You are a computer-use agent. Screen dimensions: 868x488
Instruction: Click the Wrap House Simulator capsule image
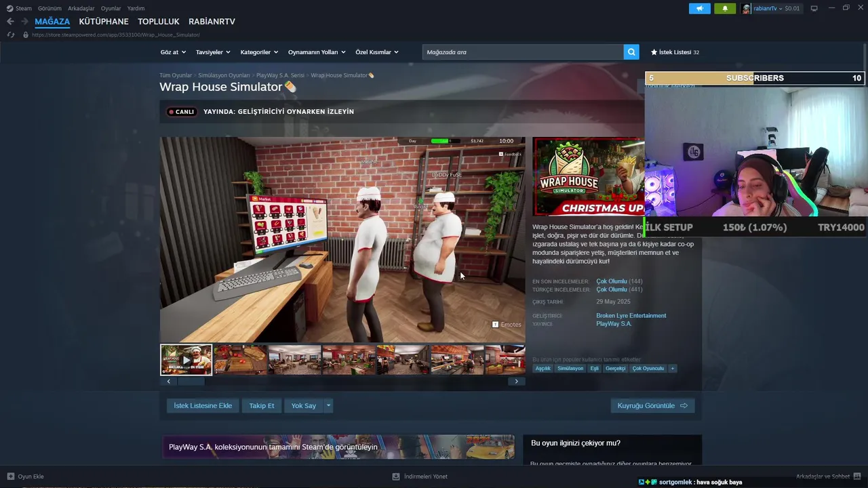[589, 176]
